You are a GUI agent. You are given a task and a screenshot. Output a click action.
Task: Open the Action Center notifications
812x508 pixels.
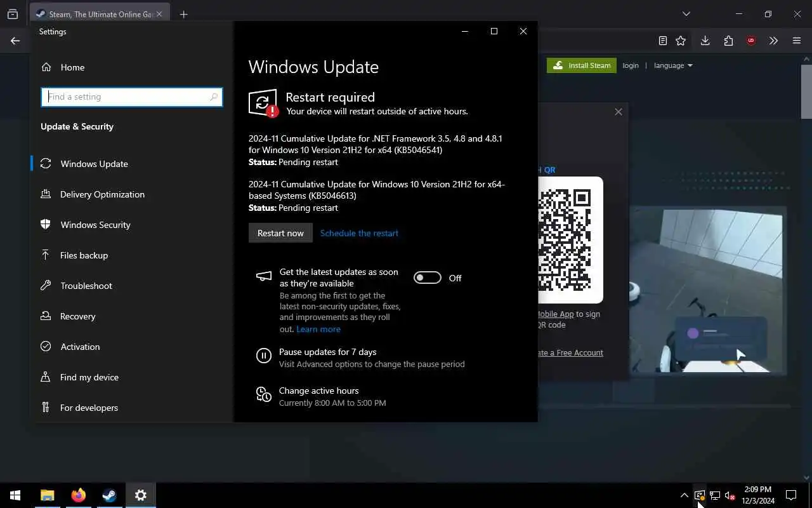pos(791,495)
